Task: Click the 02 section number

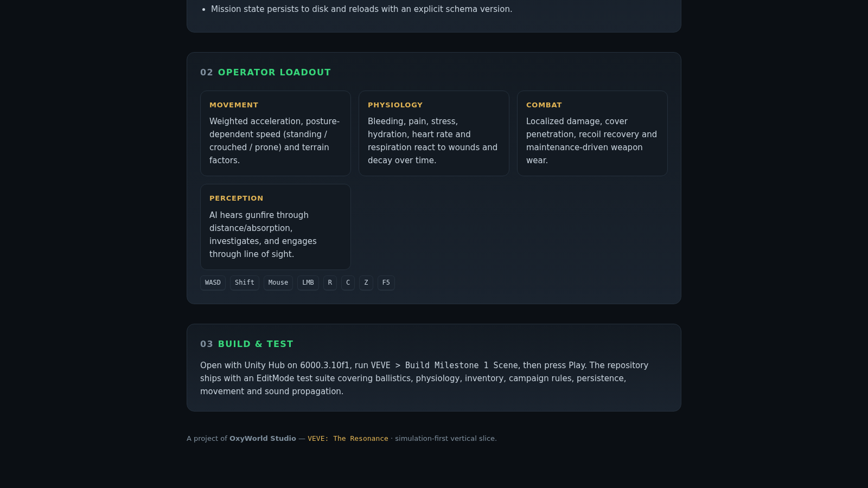Action: click(207, 72)
